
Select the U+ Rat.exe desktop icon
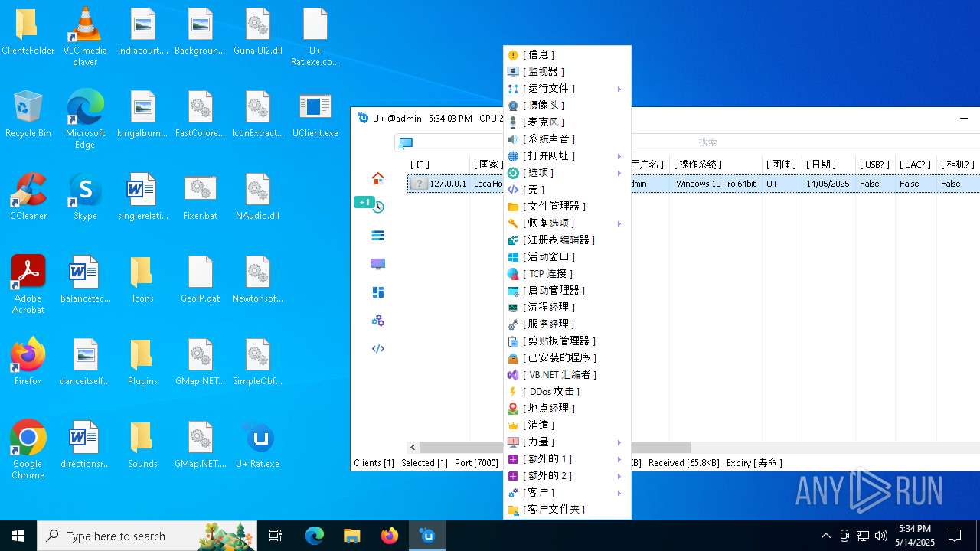tap(257, 445)
